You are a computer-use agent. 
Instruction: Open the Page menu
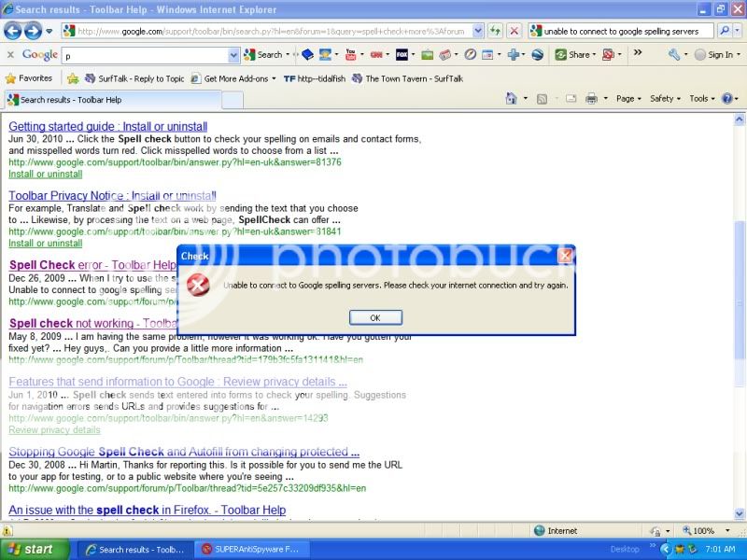click(627, 99)
